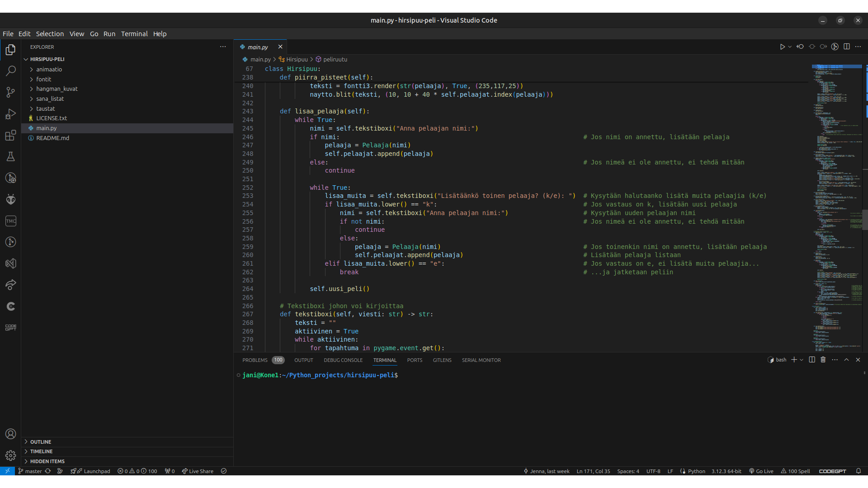This screenshot has height=488, width=868.
Task: Kill terminal with trash icon
Action: (x=823, y=360)
